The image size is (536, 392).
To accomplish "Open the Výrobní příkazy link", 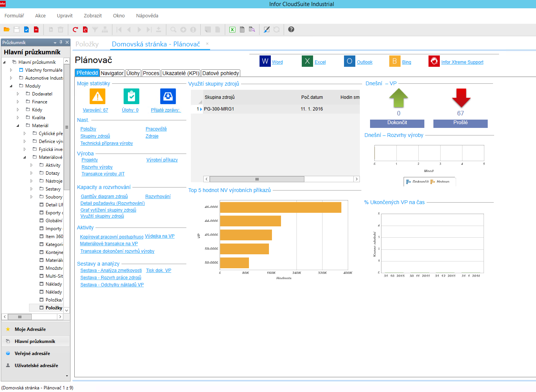I will pyautogui.click(x=162, y=160).
